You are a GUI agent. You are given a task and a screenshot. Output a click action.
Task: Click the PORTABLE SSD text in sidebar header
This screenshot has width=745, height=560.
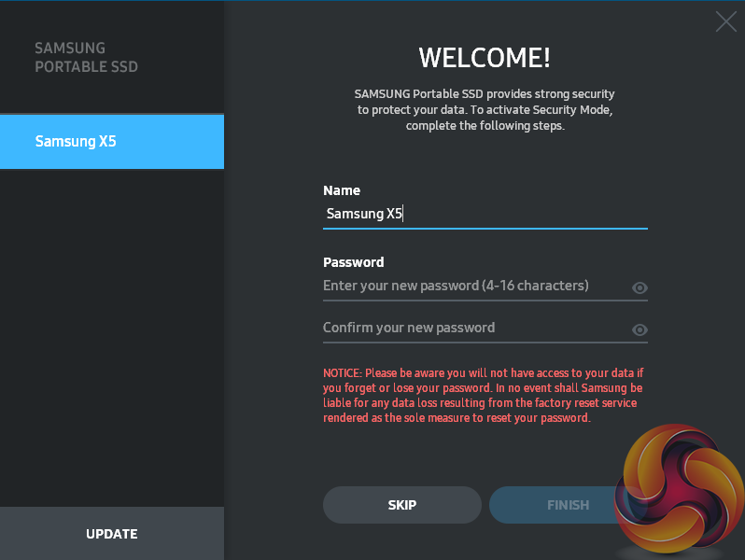point(86,67)
